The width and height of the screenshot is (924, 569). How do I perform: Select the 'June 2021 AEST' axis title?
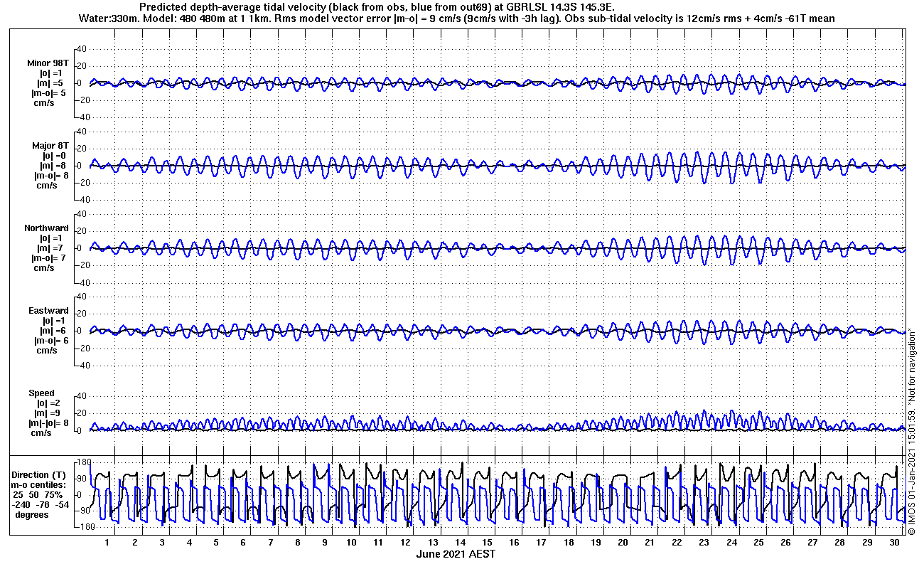click(x=455, y=554)
